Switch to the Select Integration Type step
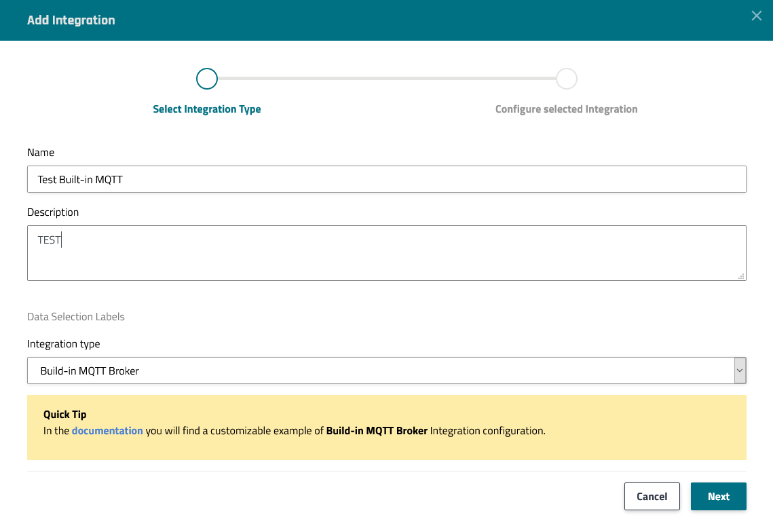Image resolution: width=773 pixels, height=532 pixels. point(207,109)
